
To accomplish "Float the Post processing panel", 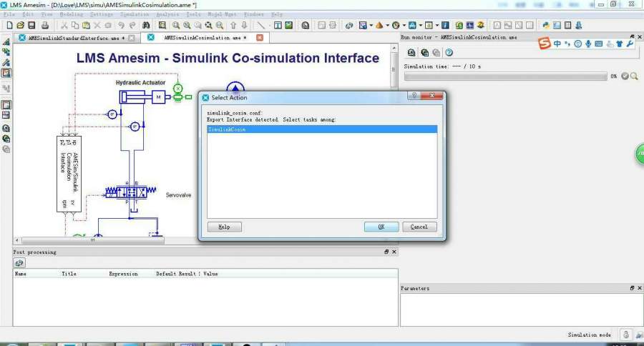I will tap(386, 252).
